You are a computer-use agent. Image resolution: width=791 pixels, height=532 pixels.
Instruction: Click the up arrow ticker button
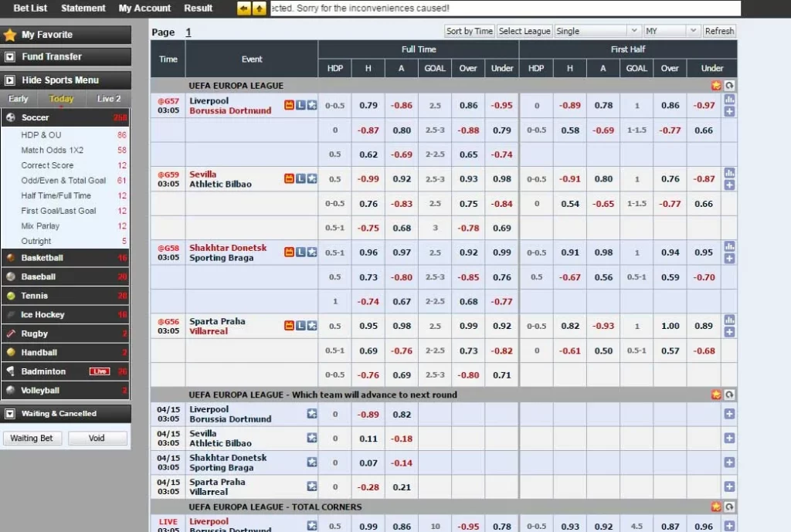(x=259, y=8)
